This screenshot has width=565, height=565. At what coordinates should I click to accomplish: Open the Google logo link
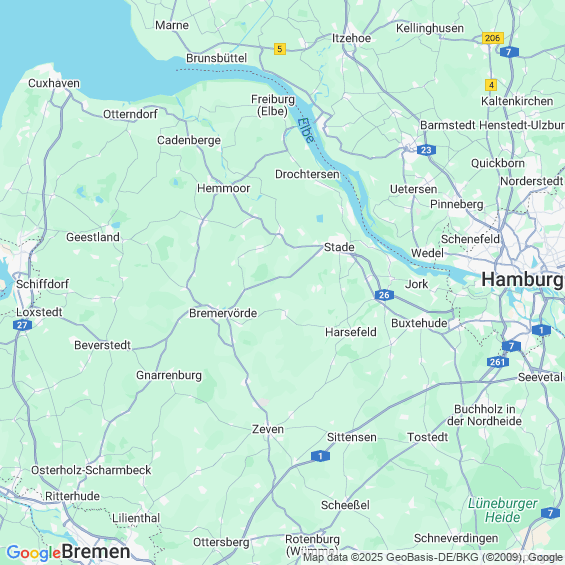pos(34,553)
